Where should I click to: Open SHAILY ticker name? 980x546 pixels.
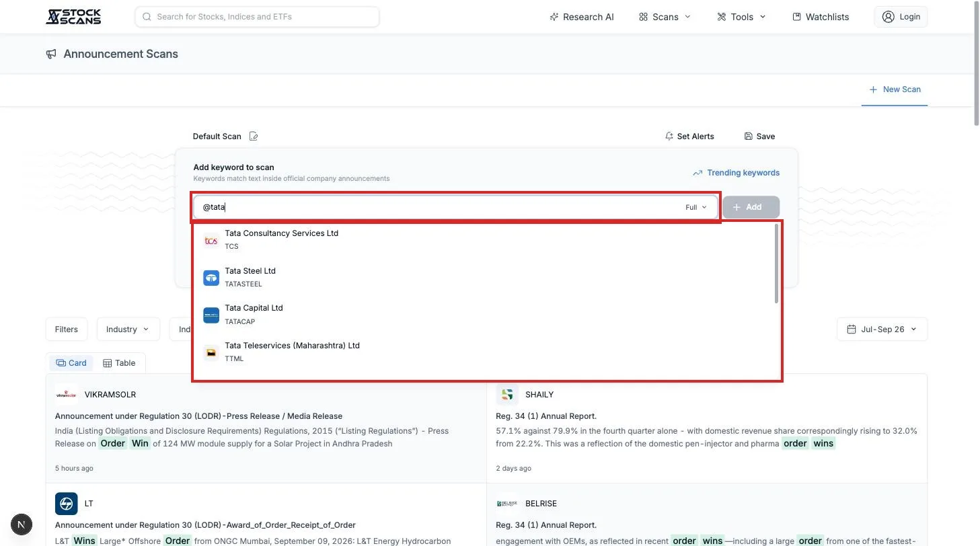tap(539, 395)
